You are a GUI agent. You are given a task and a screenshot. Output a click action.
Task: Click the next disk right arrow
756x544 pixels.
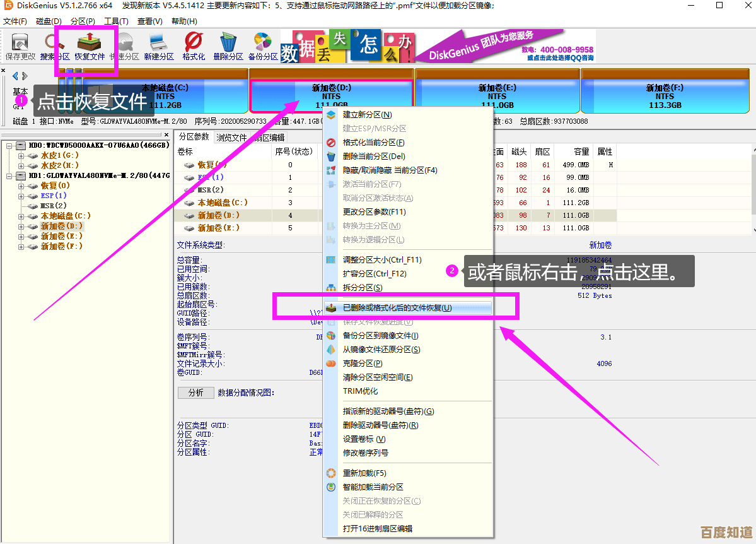tap(25, 76)
